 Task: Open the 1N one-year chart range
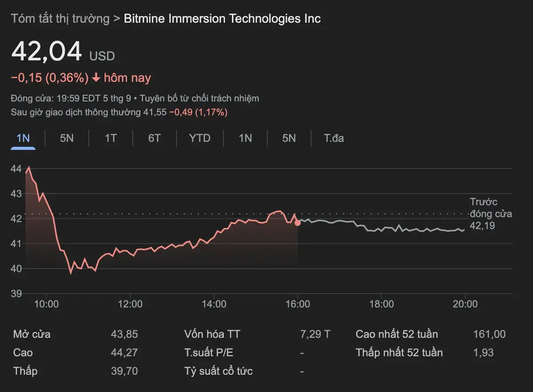tap(245, 138)
